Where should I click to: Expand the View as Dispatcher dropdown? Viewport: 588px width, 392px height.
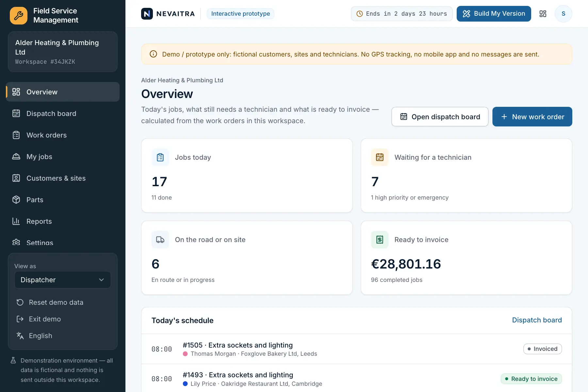click(63, 280)
